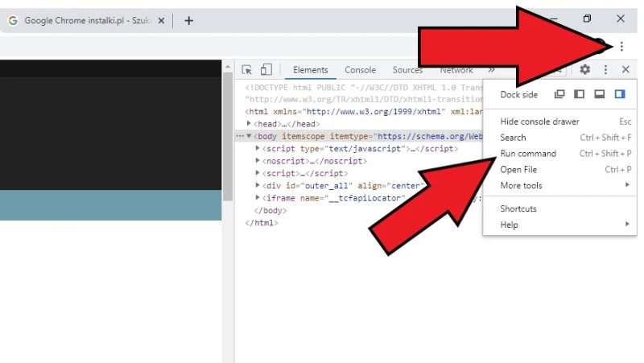Viewport: 644px width, 363px height.
Task: Select the html xmlns element line
Action: 363,112
